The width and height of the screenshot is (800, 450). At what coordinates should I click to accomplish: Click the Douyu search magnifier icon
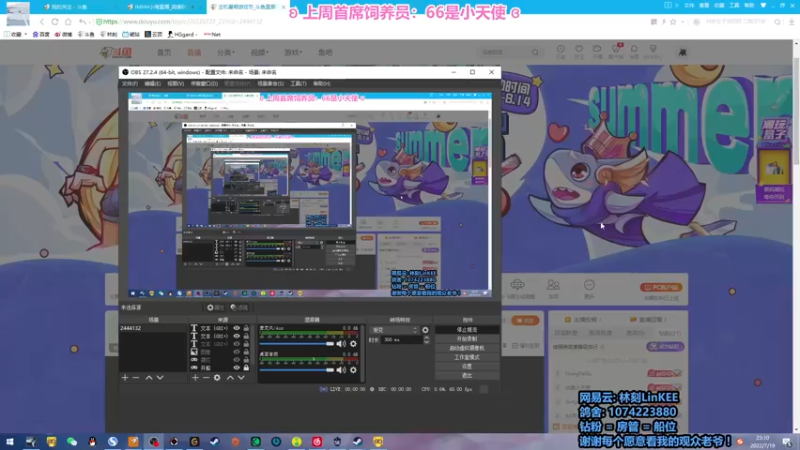[x=535, y=52]
